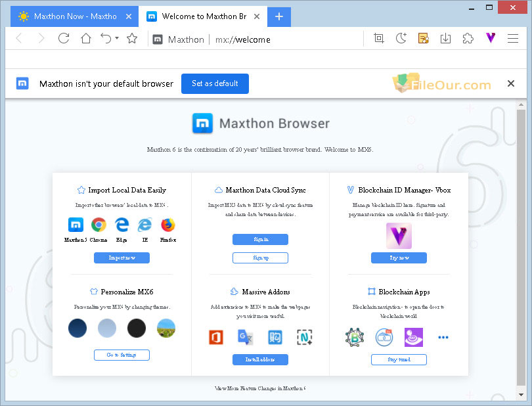Close the Welcome to Maxthon tab
Screen dimensions: 532x406
pos(257,16)
